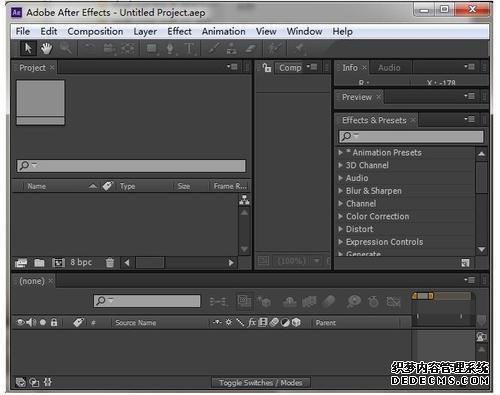Click the Brainstorm icon in timeline
Viewport: 500px width, 395px height.
point(354,301)
